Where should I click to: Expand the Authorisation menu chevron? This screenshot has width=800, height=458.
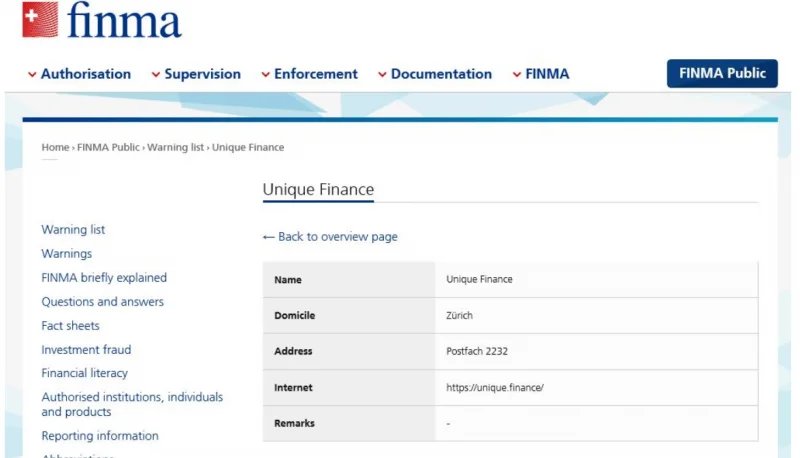(x=32, y=74)
